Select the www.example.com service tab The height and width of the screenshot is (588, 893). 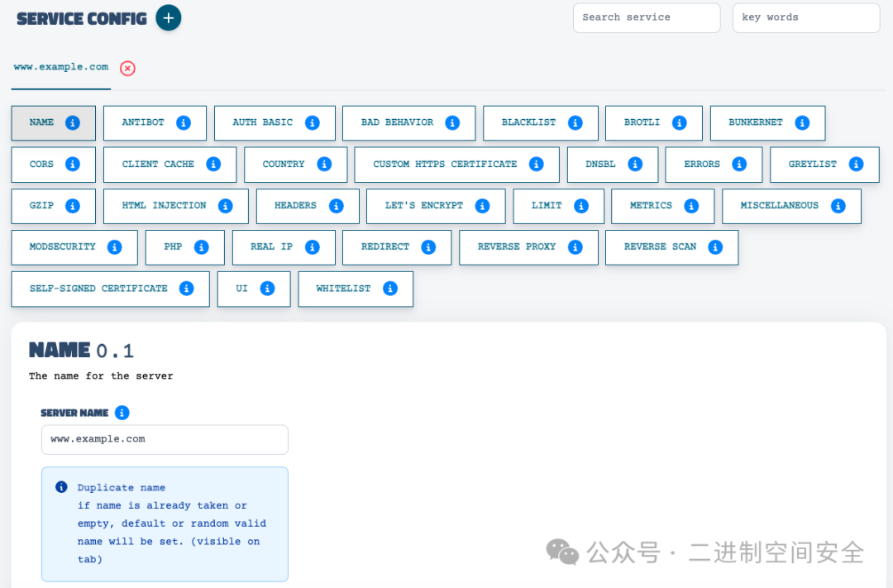pos(61,67)
